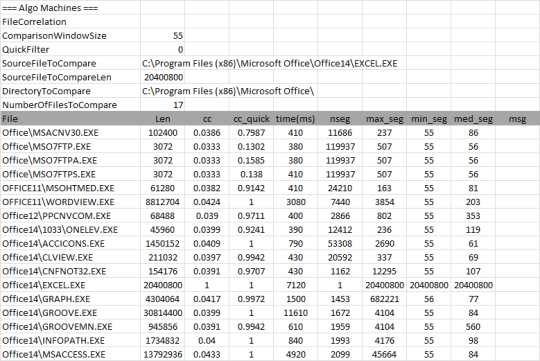Click the NumberOfFilesToCompare value 17
The height and width of the screenshot is (361, 540).
(x=163, y=105)
